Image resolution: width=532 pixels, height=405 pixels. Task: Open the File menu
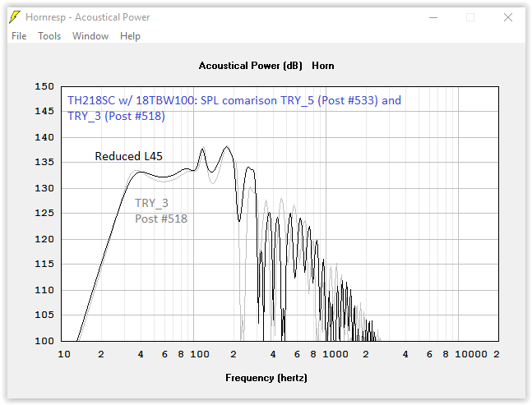(x=19, y=36)
